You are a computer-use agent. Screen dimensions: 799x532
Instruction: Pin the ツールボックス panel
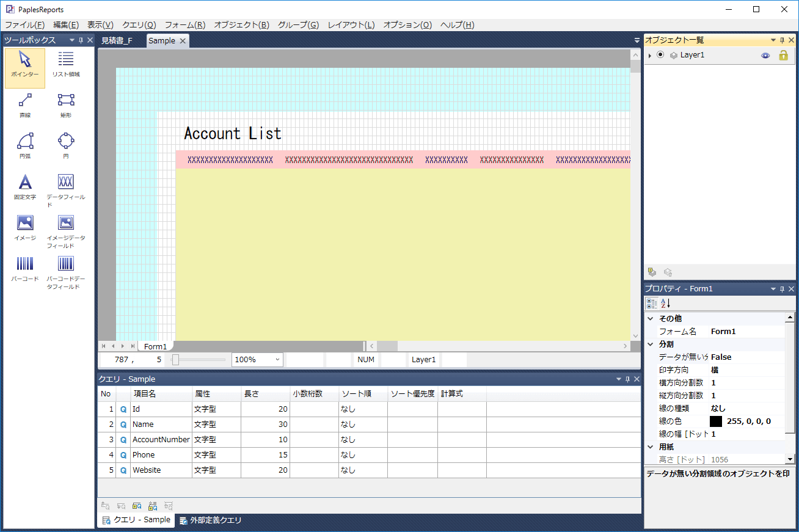tap(81, 40)
